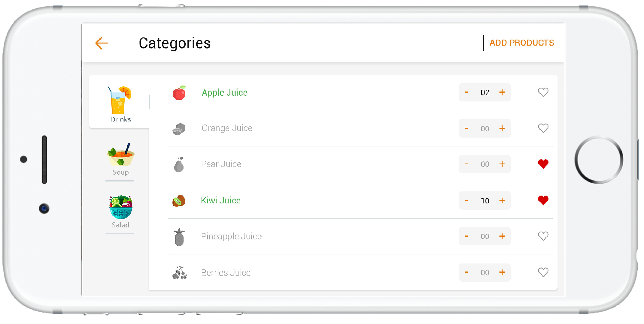Unfavorite Pear Juice red heart
The height and width of the screenshot is (324, 644).
coord(543,164)
